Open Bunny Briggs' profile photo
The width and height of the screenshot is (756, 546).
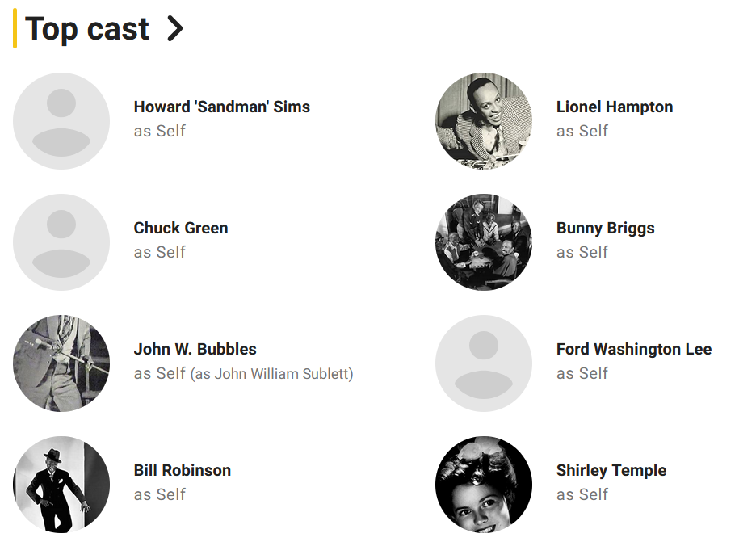(x=484, y=242)
